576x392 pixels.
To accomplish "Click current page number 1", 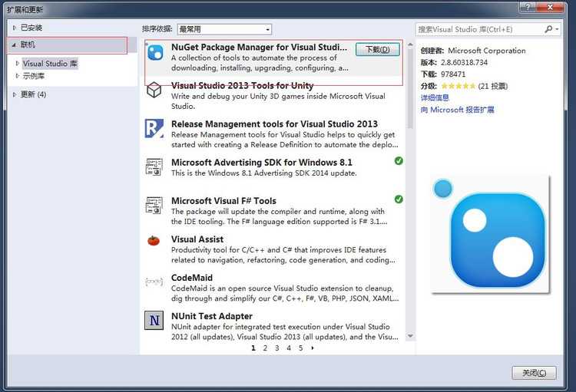I will pos(253,348).
